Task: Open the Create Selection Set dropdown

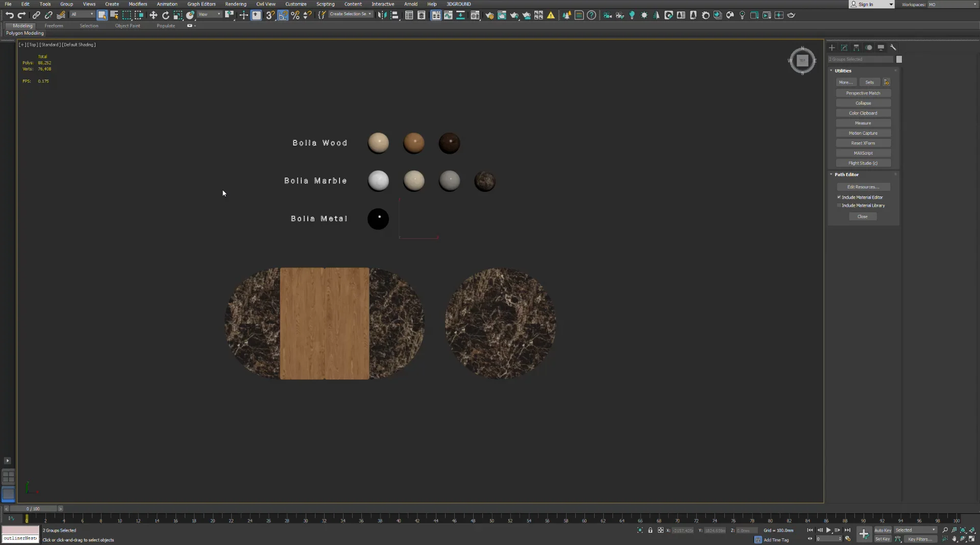Action: pos(370,14)
